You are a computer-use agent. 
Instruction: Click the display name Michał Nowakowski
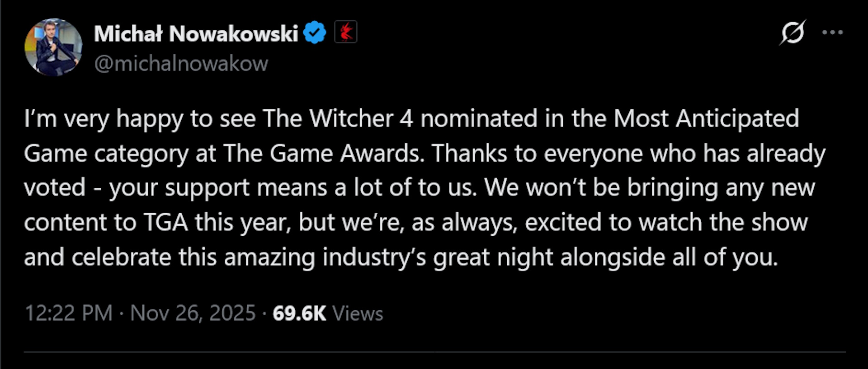(x=196, y=33)
